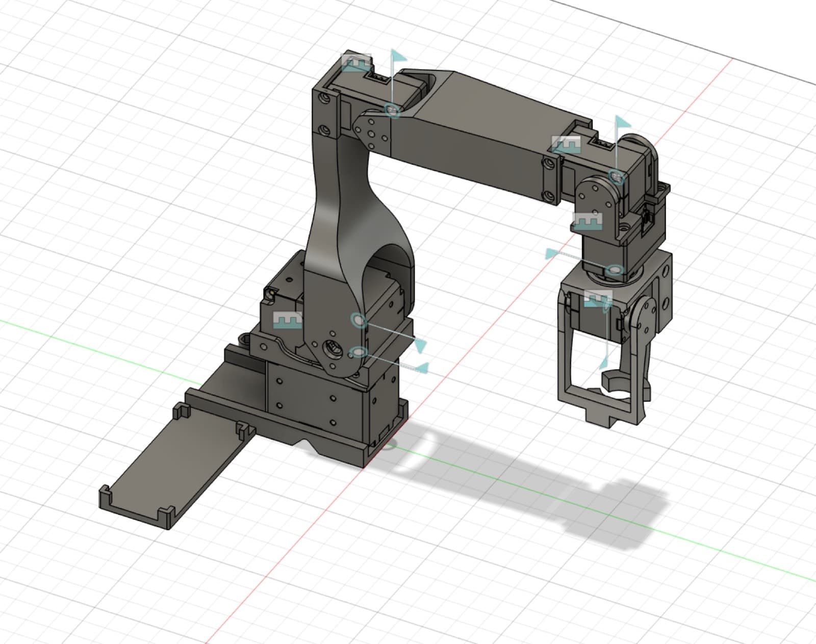
Task: Select the joint origin ring at the elbow pivot
Action: pyautogui.click(x=392, y=109)
